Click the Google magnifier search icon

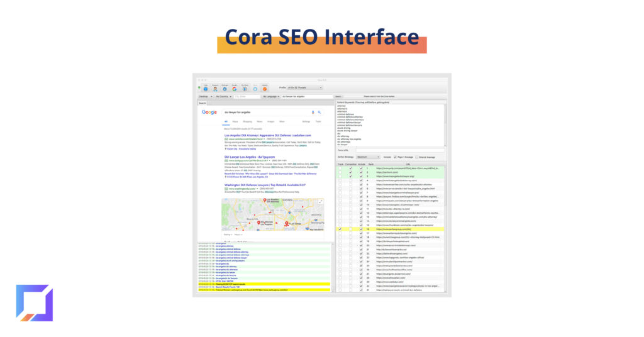pyautogui.click(x=319, y=112)
